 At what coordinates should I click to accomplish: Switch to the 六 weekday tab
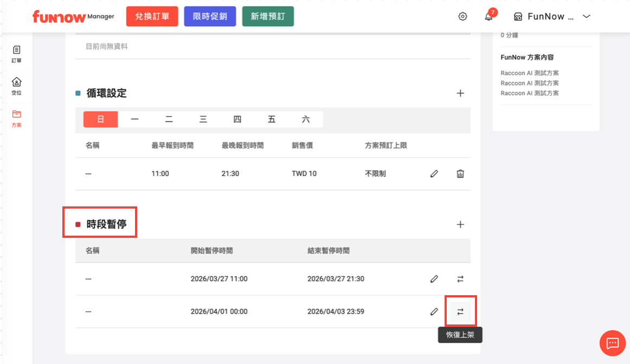[x=306, y=119]
